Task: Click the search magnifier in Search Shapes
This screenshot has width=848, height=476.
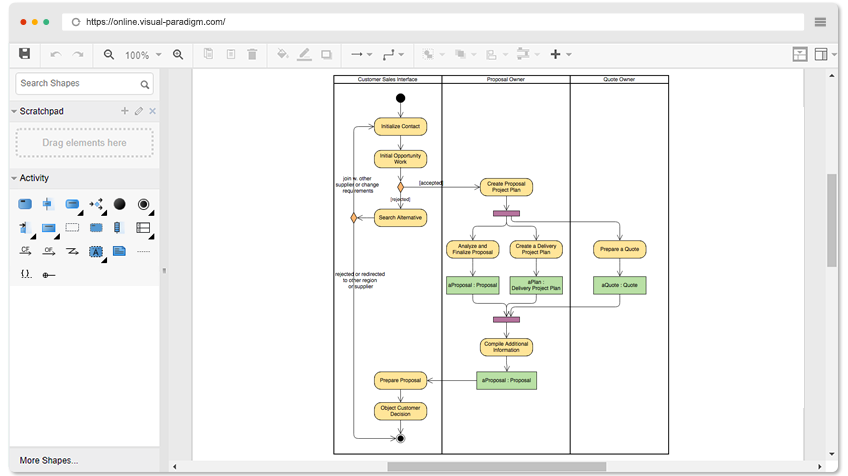Action: 144,84
